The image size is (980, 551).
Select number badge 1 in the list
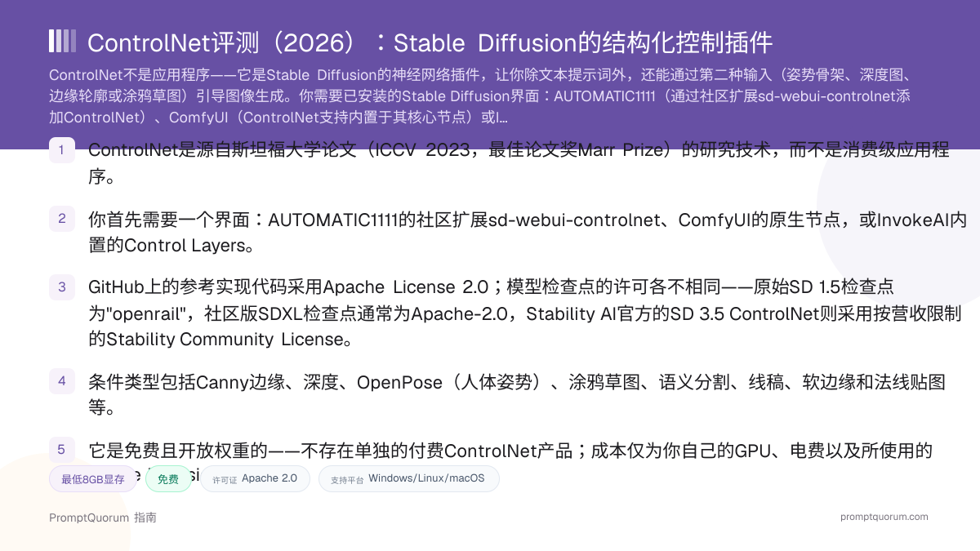pos(62,150)
